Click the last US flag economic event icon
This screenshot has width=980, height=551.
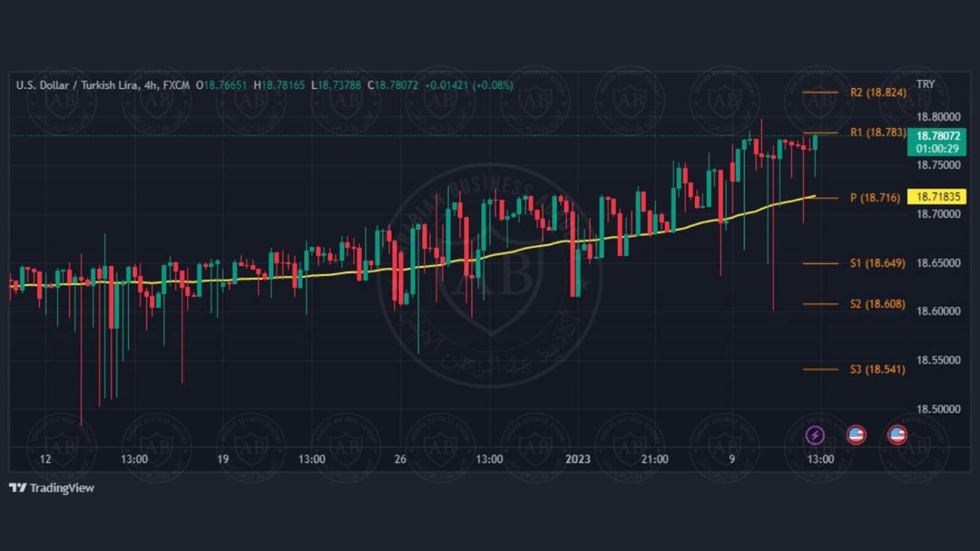897,434
